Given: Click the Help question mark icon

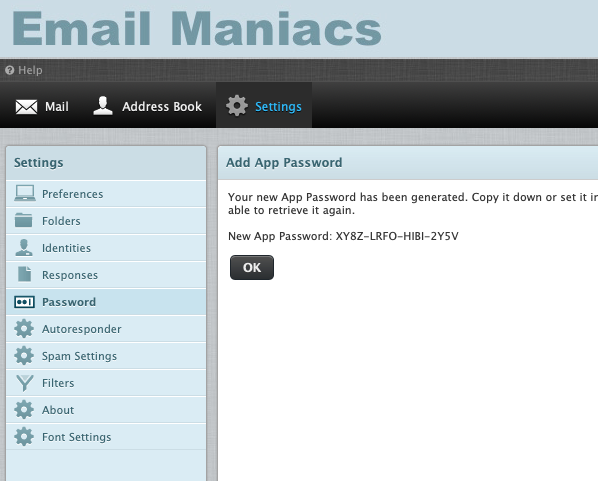Looking at the screenshot, I should [x=10, y=70].
